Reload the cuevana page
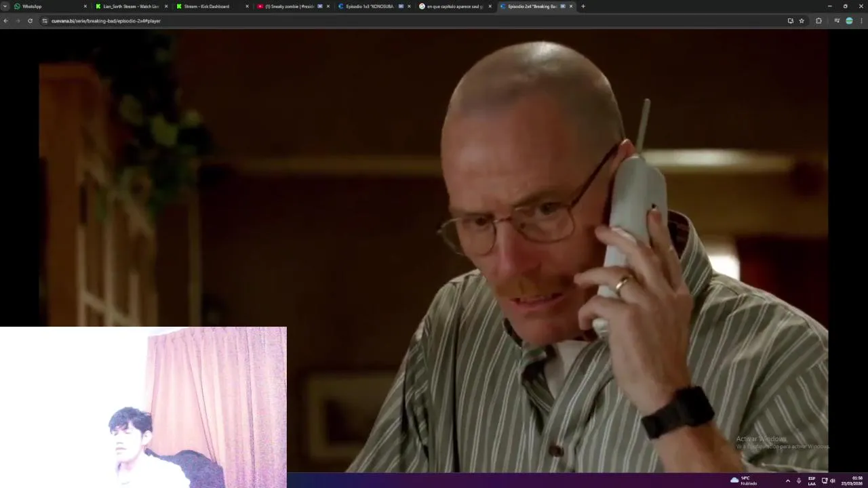The width and height of the screenshot is (868, 488). click(x=30, y=21)
